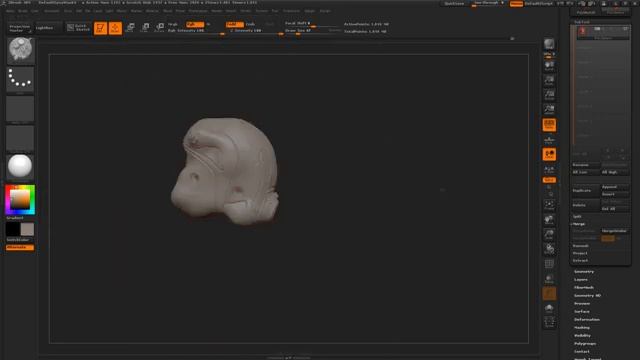Toggle the Mrgb button
Viewport: 640px width, 360px height.
[x=173, y=24]
